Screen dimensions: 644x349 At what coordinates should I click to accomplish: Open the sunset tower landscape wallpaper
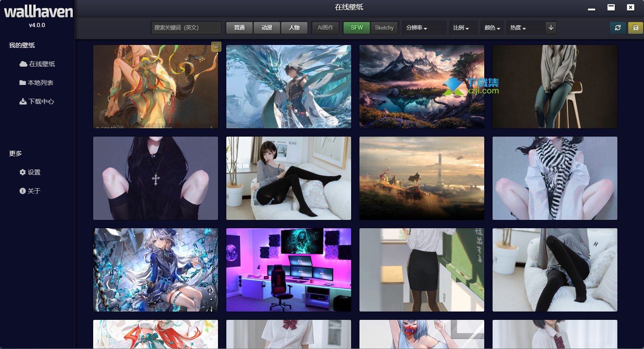(422, 178)
